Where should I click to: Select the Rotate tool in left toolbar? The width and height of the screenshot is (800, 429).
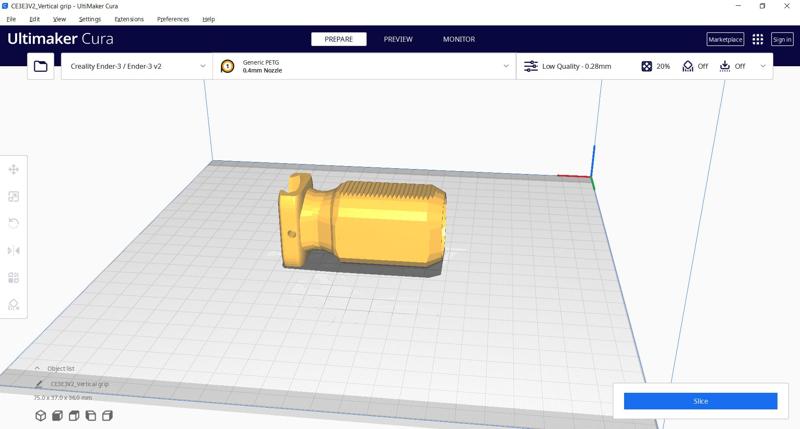14,223
